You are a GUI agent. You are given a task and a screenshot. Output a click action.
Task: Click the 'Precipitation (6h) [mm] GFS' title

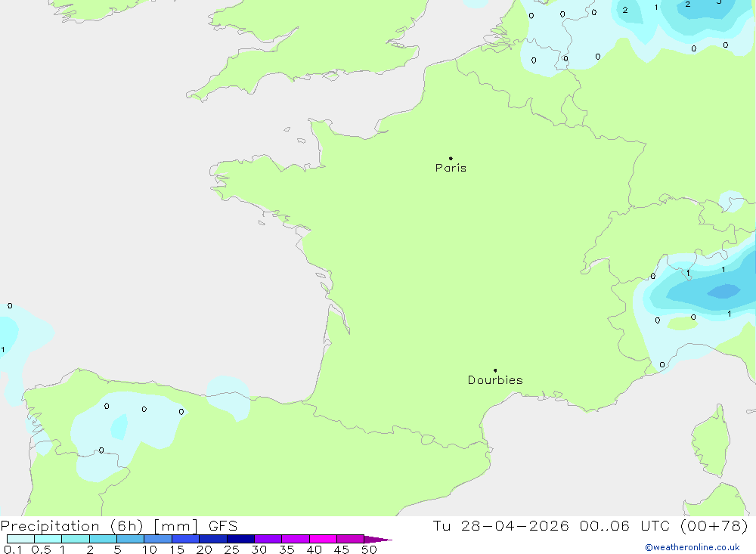tap(119, 526)
